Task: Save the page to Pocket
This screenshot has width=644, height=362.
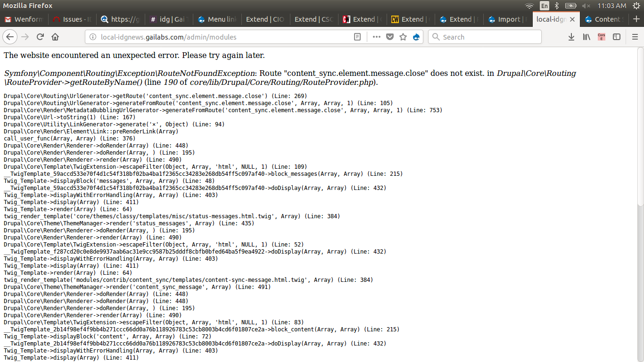Action: pos(389,37)
